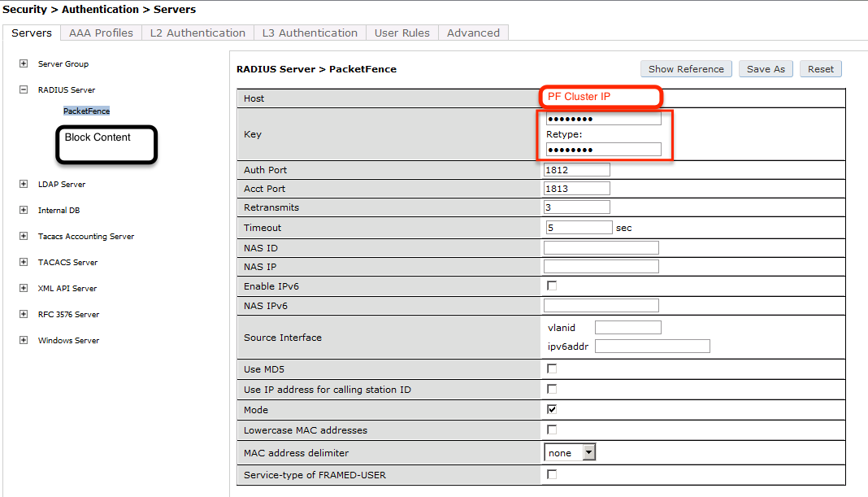The height and width of the screenshot is (497, 868).
Task: Expand the TACACS Server plus icon
Action: tap(24, 262)
